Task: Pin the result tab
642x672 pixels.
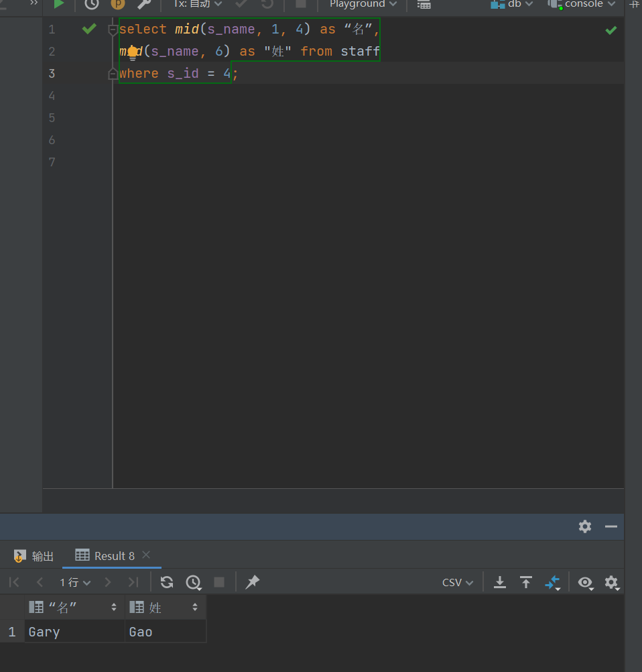Action: [x=252, y=582]
